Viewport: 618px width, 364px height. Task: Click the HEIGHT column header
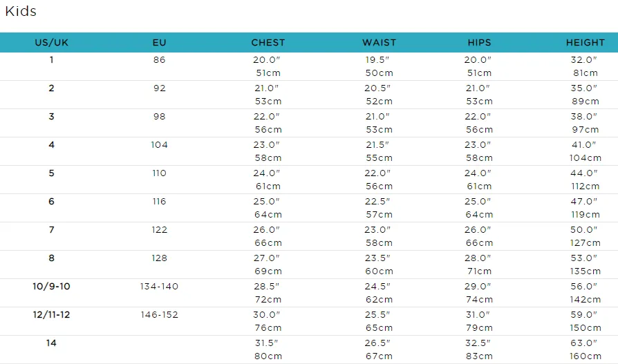click(586, 43)
